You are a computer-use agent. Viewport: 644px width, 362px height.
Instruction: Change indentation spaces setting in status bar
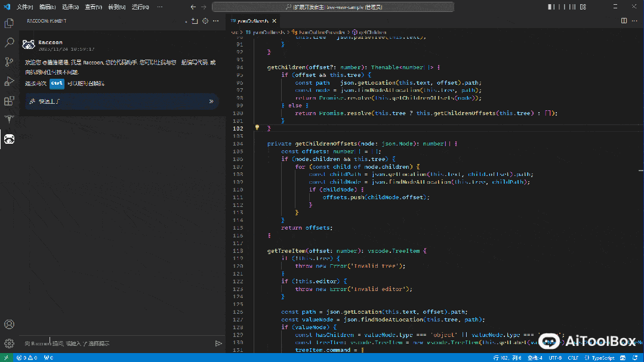coord(535,358)
